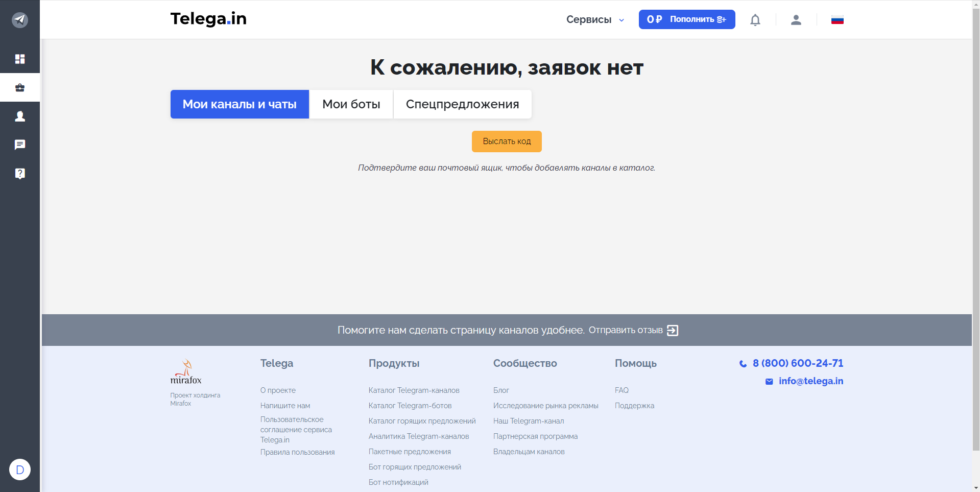This screenshot has width=980, height=492.
Task: Open Бот нотификаций link
Action: coord(398,482)
